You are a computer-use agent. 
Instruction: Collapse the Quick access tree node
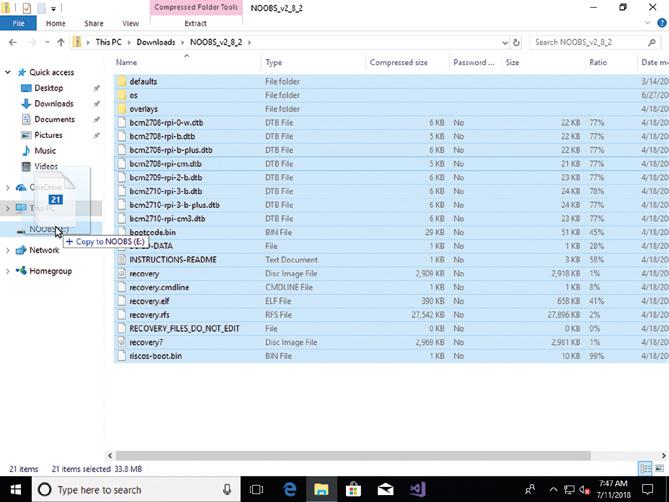pyautogui.click(x=8, y=72)
